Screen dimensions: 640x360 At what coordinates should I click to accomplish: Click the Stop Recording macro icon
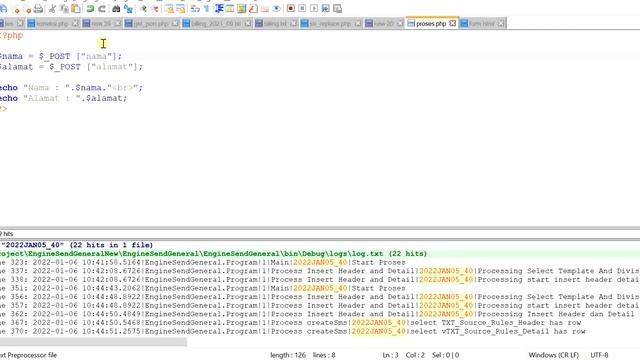[302, 9]
